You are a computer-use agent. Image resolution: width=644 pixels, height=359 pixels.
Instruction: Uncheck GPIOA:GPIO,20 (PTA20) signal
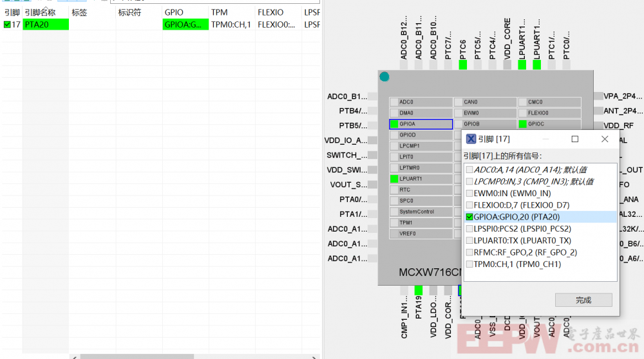point(469,217)
